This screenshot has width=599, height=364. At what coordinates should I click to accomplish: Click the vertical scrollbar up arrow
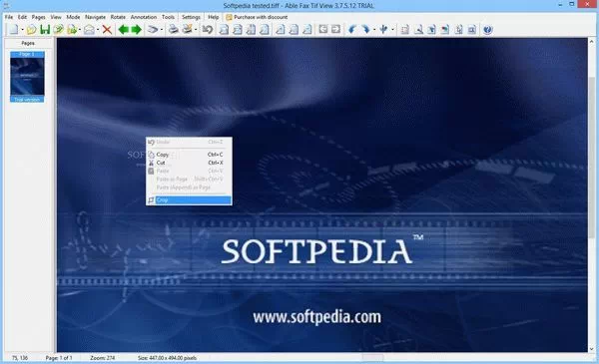(591, 41)
